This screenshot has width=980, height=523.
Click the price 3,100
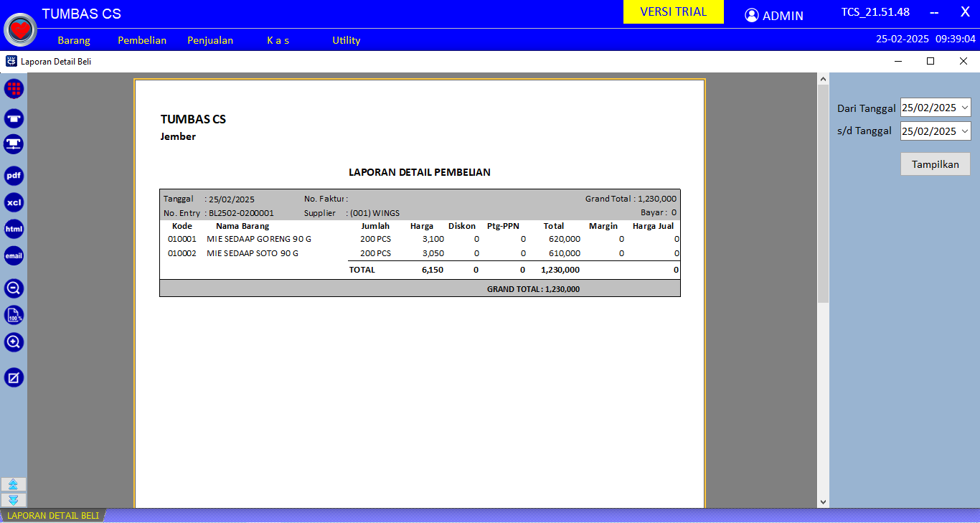coord(433,239)
